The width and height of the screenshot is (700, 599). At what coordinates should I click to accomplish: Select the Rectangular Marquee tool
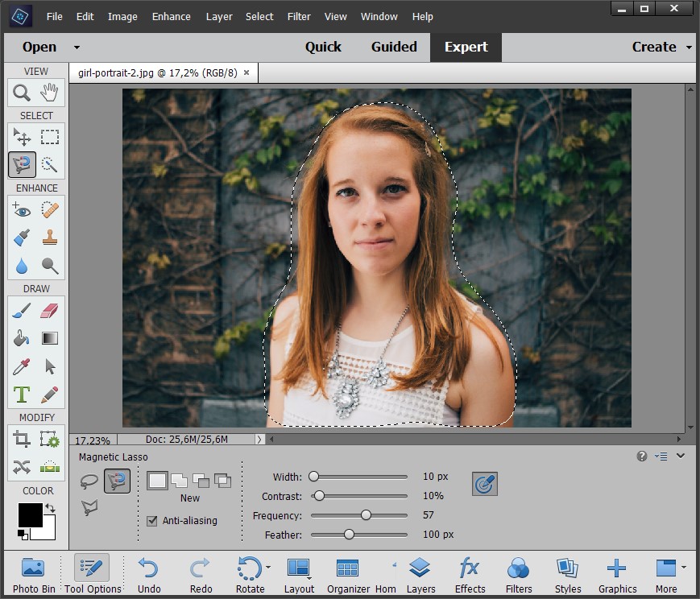[50, 137]
